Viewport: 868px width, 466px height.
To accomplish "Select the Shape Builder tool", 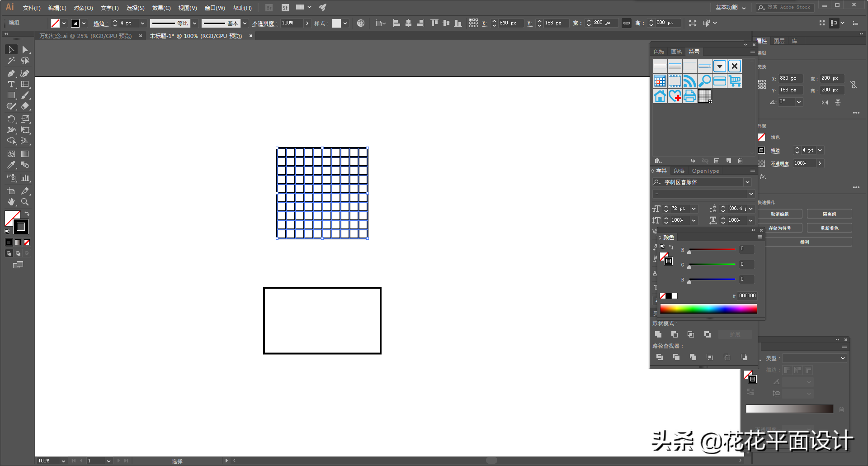I will pyautogui.click(x=11, y=141).
